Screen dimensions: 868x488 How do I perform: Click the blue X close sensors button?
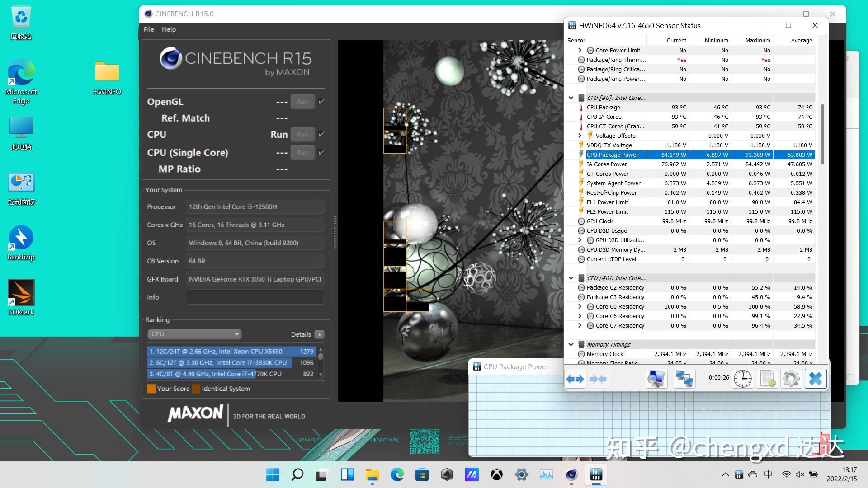[x=815, y=379]
